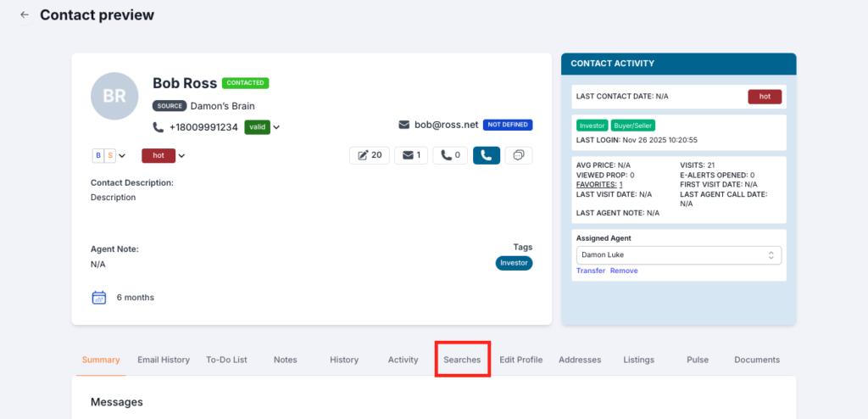Click the envelope icon beside bob@ross.net
The height and width of the screenshot is (419, 868).
[404, 125]
